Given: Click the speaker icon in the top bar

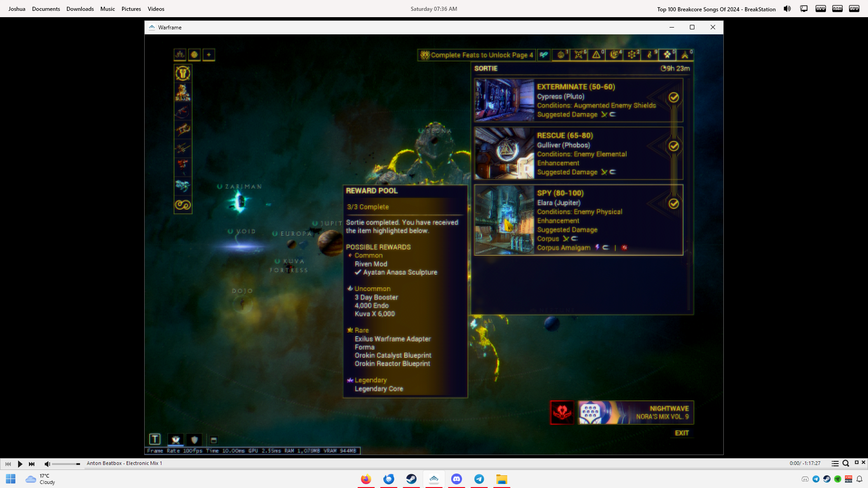Looking at the screenshot, I should tap(787, 9).
